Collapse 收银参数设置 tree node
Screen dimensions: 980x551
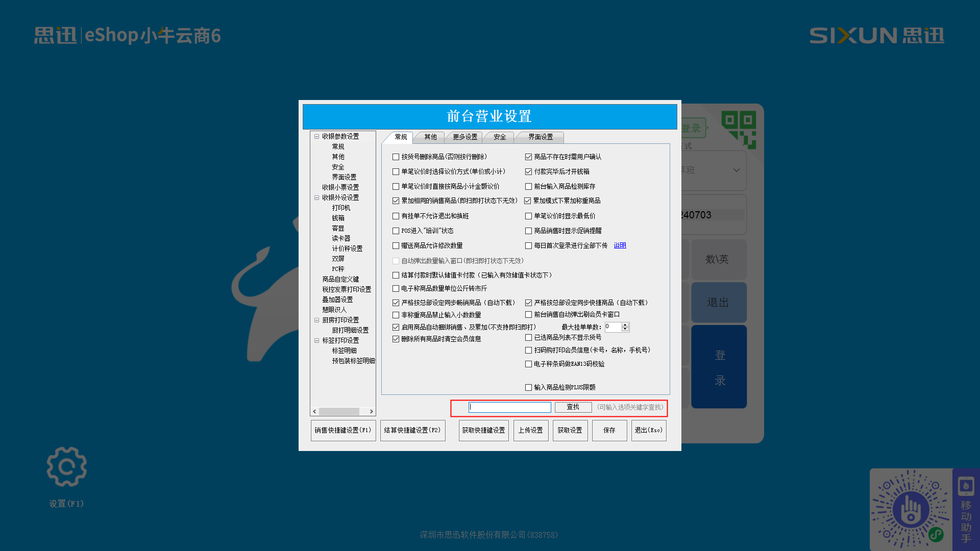pyautogui.click(x=316, y=136)
